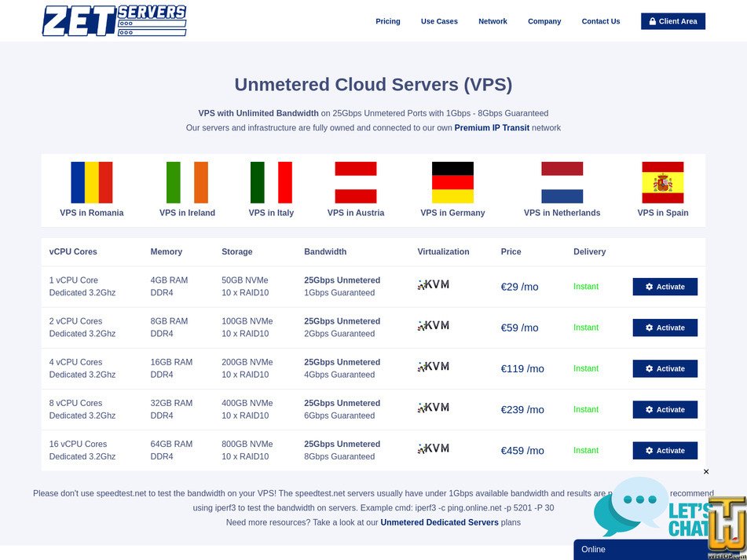Click the Spain flag icon
The height and width of the screenshot is (560, 747).
point(663,182)
